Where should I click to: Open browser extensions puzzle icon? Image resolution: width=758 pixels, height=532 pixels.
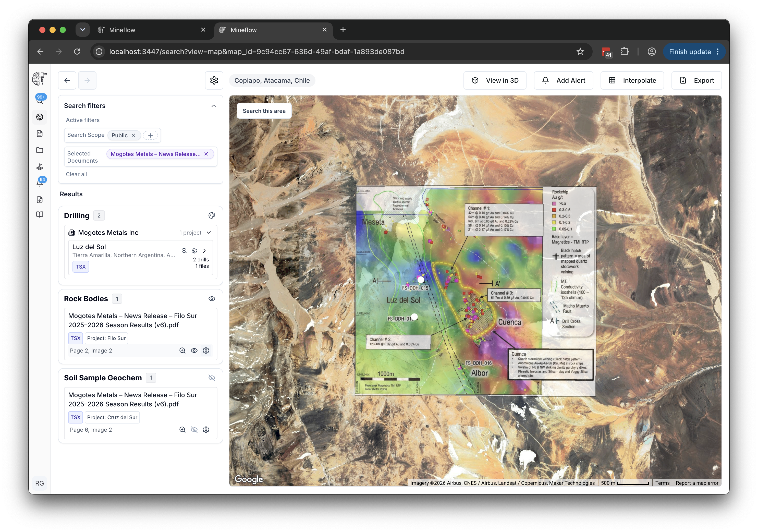coord(624,52)
